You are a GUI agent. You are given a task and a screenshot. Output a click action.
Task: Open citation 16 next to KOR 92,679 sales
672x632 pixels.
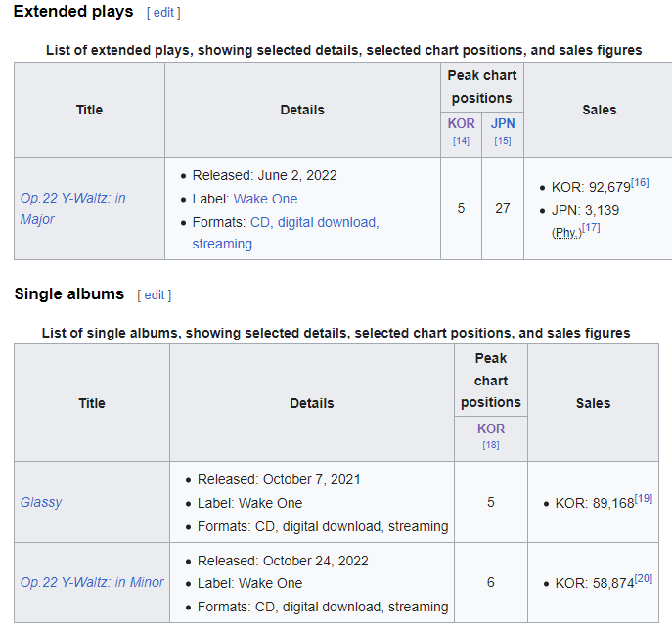point(640,183)
